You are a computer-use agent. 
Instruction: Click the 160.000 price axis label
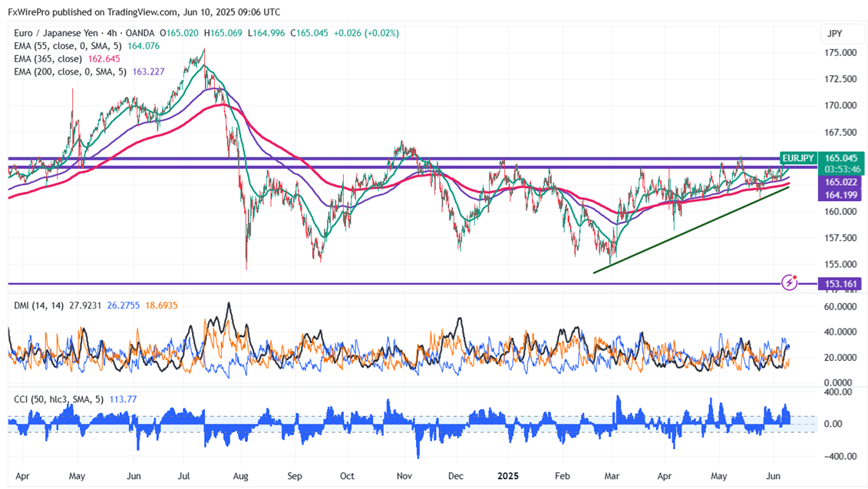pyautogui.click(x=840, y=212)
